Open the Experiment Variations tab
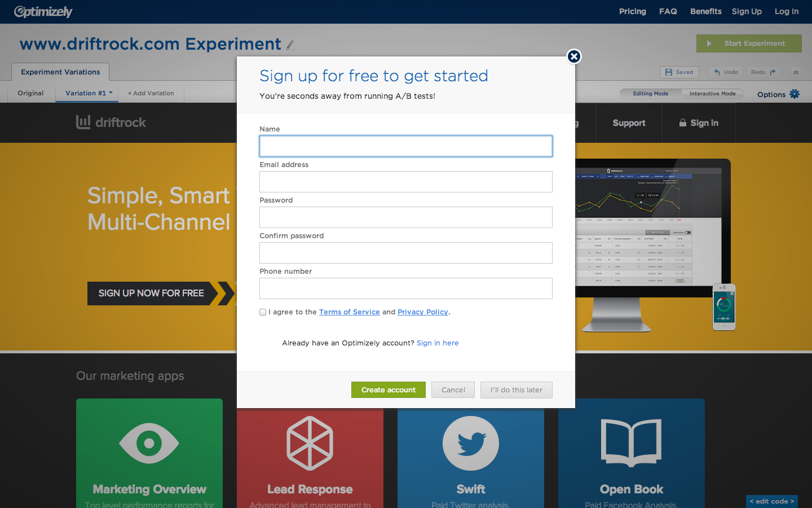 [x=60, y=72]
